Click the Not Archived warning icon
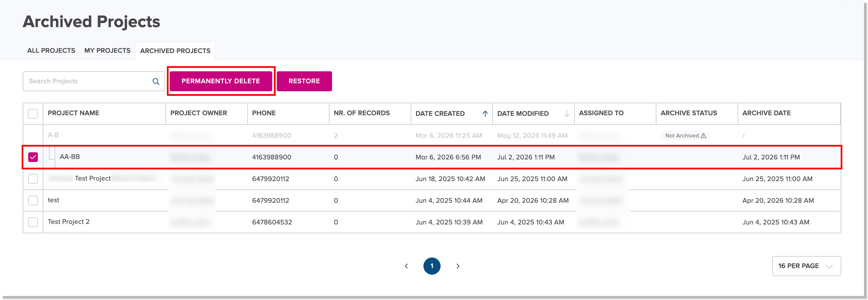This screenshot has height=300, width=868. coord(703,135)
